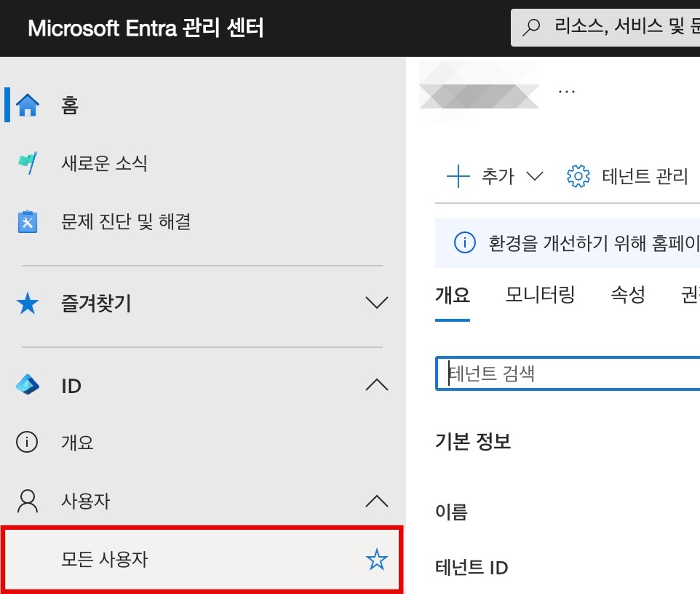The width and height of the screenshot is (700, 594).
Task: Click the Microsoft Entra 관리 센터 title
Action: [x=146, y=28]
